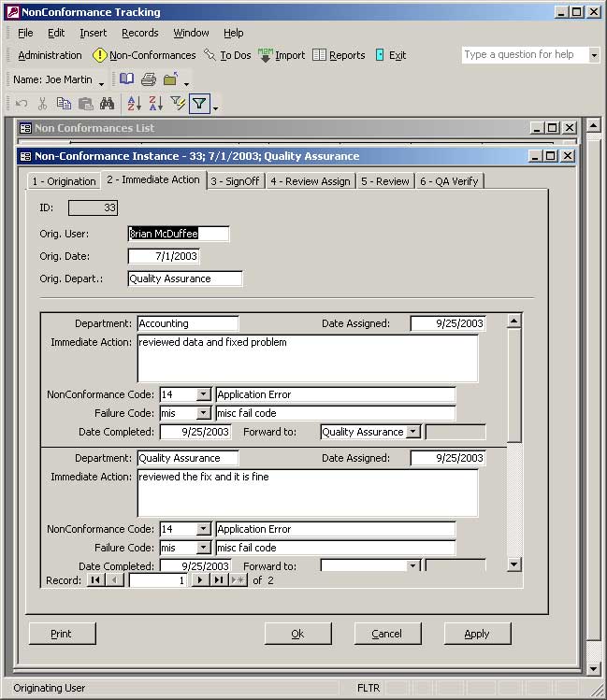Expand the Name: Joe Martin dropdown arrow
This screenshot has height=700, width=607.
(101, 83)
